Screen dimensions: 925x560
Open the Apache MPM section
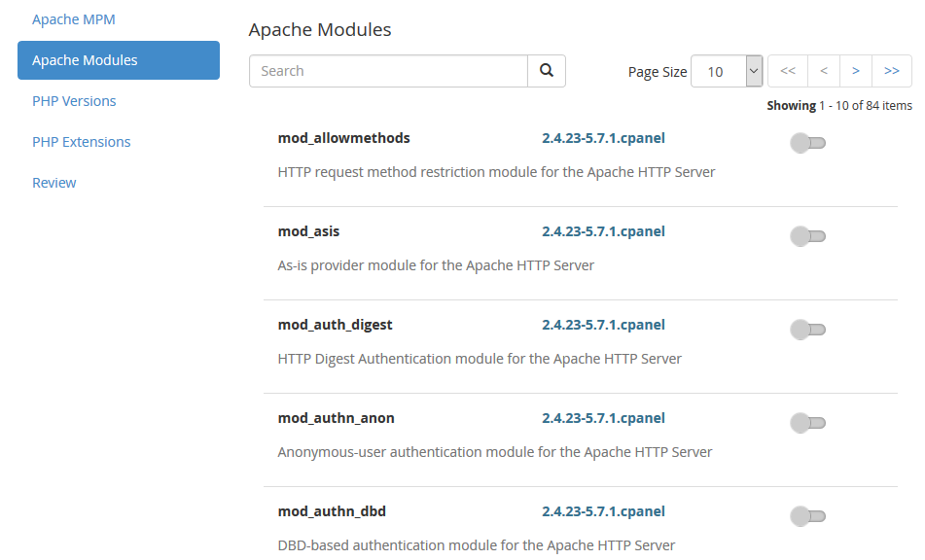pos(74,19)
